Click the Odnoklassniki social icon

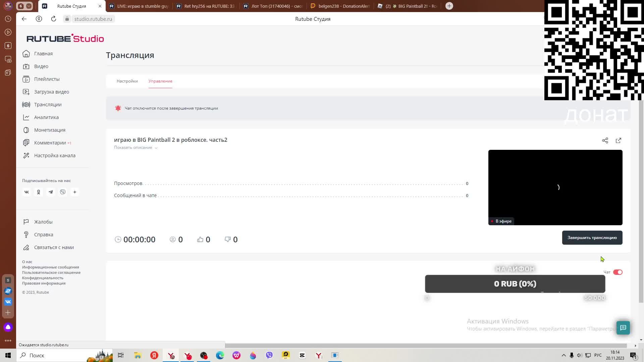(39, 192)
